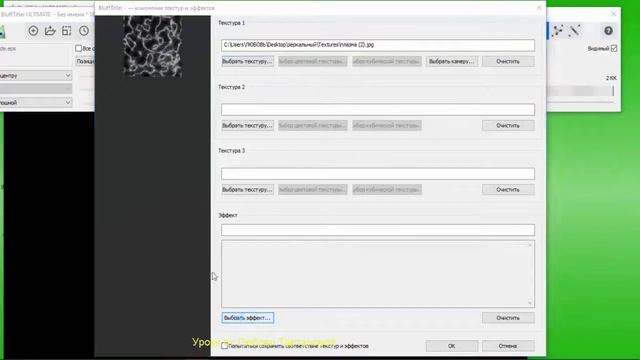Click the magic wand icon in main toolbar
Viewport: 640px width, 360px height.
click(x=574, y=31)
